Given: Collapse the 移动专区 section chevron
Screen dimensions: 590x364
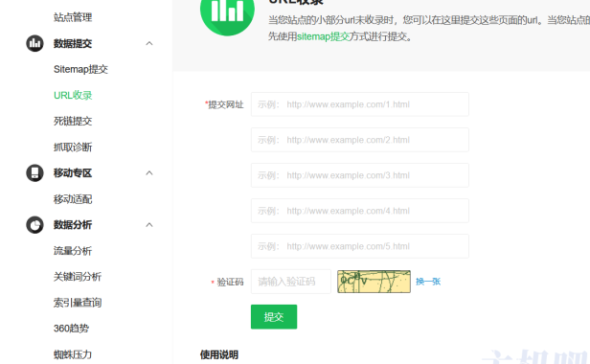Looking at the screenshot, I should pos(149,172).
